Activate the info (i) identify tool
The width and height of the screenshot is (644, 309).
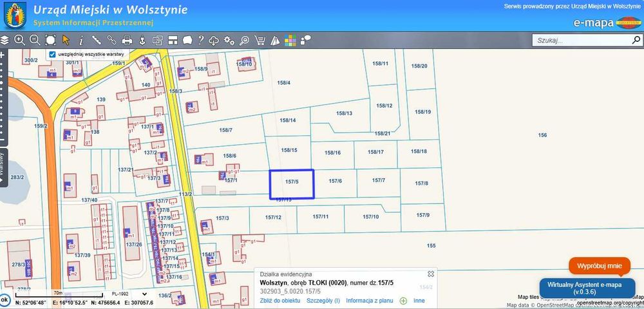81,40
